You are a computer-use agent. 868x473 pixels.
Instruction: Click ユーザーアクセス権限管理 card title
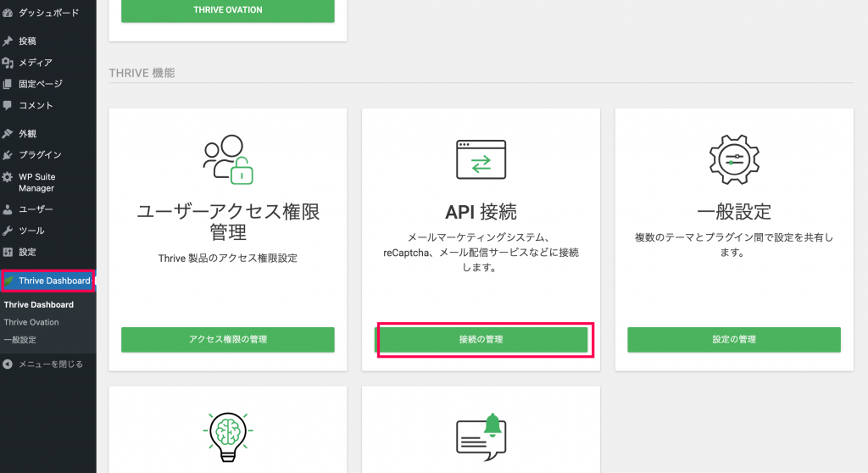click(x=228, y=221)
